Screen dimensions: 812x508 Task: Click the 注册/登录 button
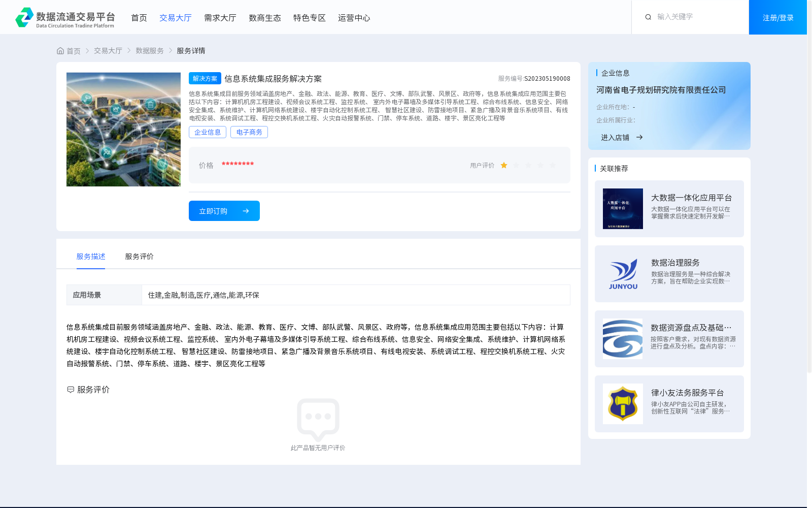pyautogui.click(x=778, y=17)
